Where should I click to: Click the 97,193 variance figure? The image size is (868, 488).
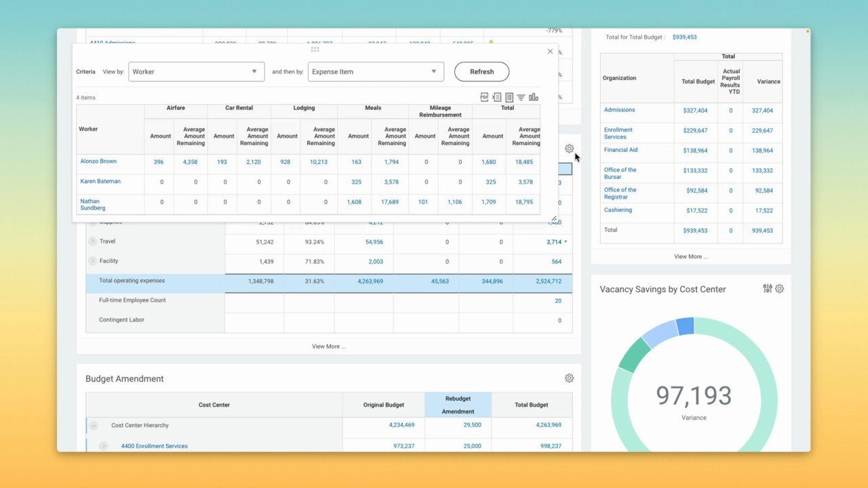(x=694, y=395)
